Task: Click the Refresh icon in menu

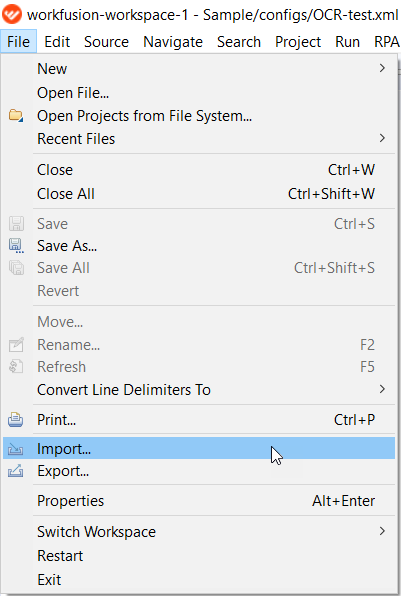Action: [16, 367]
